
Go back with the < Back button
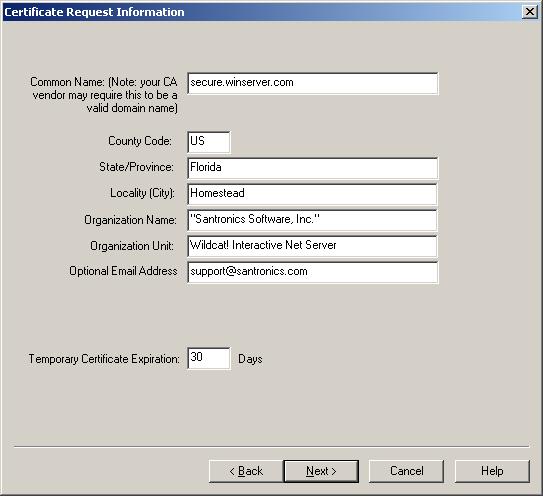click(x=246, y=471)
